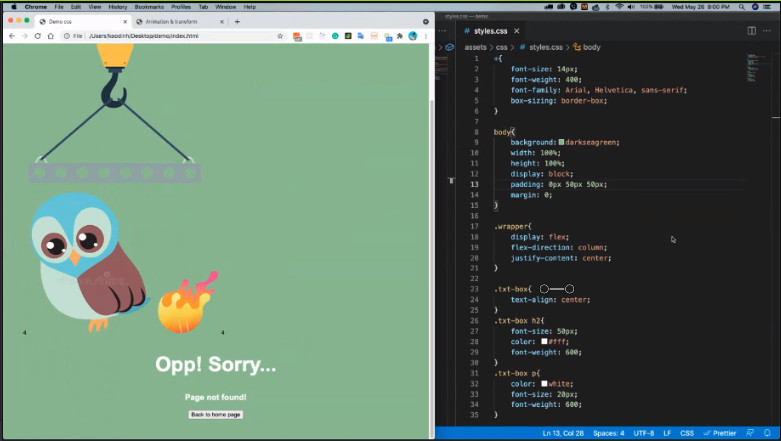Image resolution: width=781 pixels, height=441 pixels.
Task: Bookmark this page with the star icon
Action: pyautogui.click(x=281, y=36)
